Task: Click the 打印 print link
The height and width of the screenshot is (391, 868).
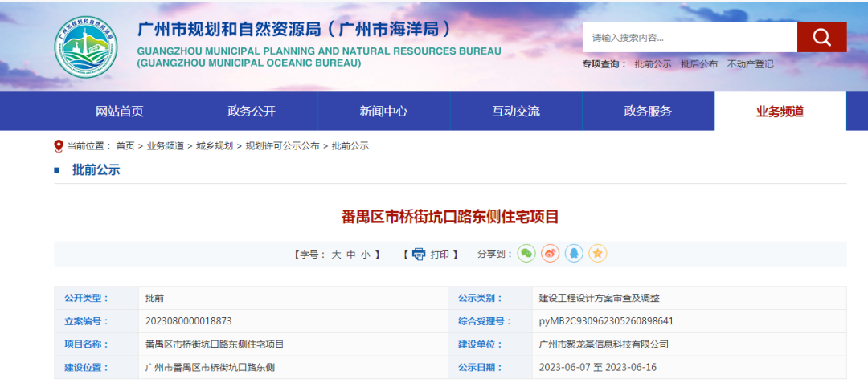Action: coord(440,255)
